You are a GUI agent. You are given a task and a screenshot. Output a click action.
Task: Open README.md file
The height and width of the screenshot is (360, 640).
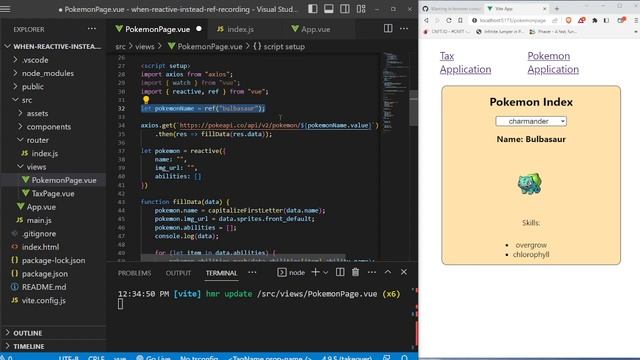53,287
